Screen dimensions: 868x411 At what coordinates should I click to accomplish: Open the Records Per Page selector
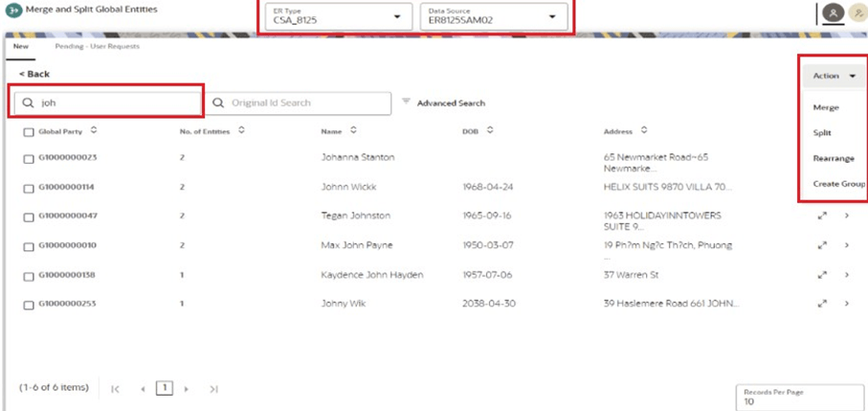coord(800,398)
